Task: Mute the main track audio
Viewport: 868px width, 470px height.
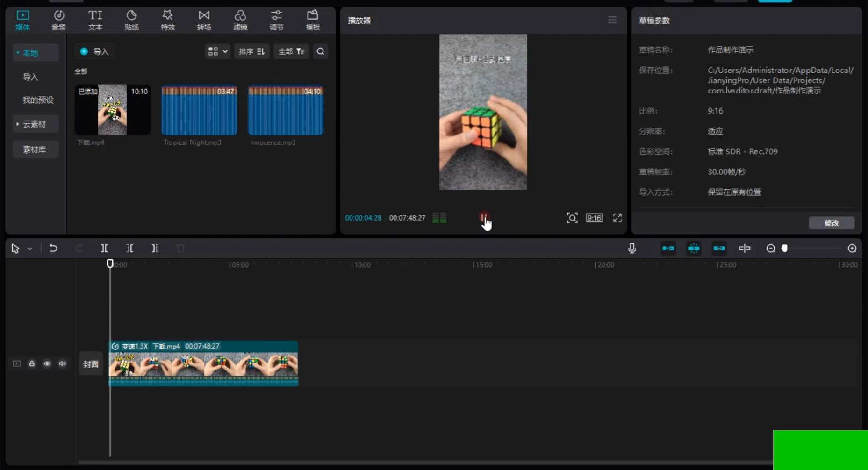Action: tap(62, 363)
